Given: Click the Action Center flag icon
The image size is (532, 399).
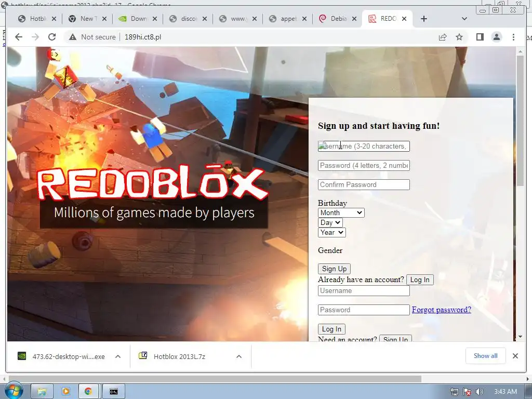Looking at the screenshot, I should coord(467,392).
